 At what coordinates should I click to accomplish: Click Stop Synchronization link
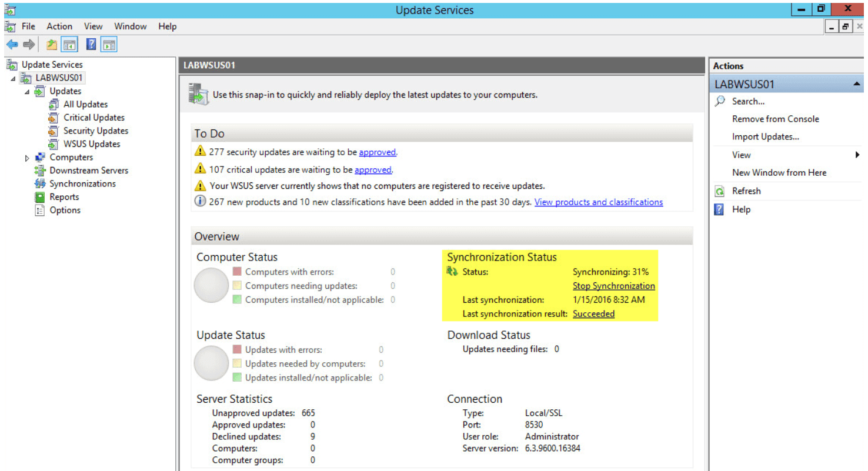tap(614, 286)
